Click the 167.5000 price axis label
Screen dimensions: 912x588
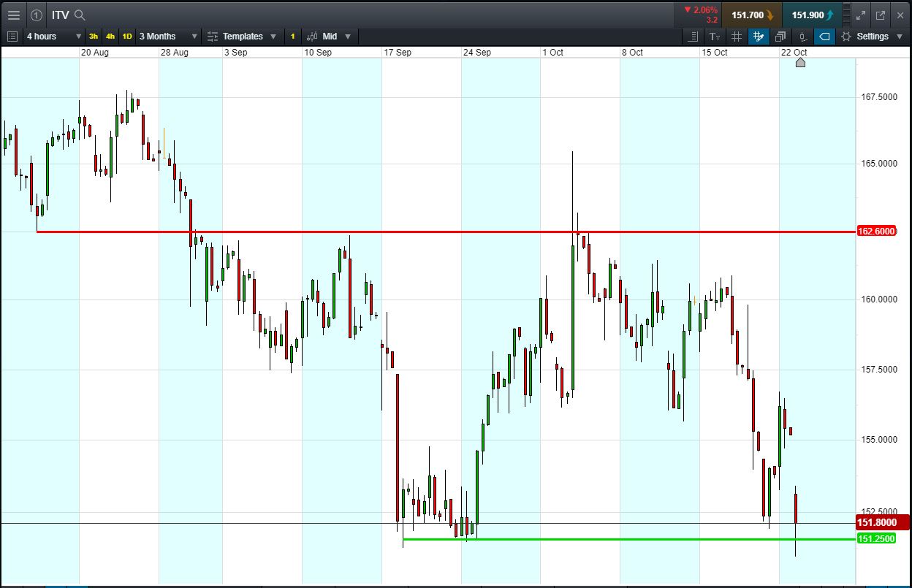(878, 97)
